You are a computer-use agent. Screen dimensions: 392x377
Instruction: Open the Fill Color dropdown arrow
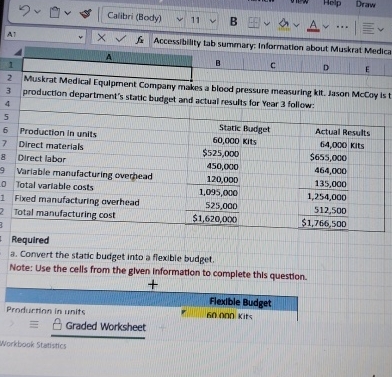click(x=296, y=25)
